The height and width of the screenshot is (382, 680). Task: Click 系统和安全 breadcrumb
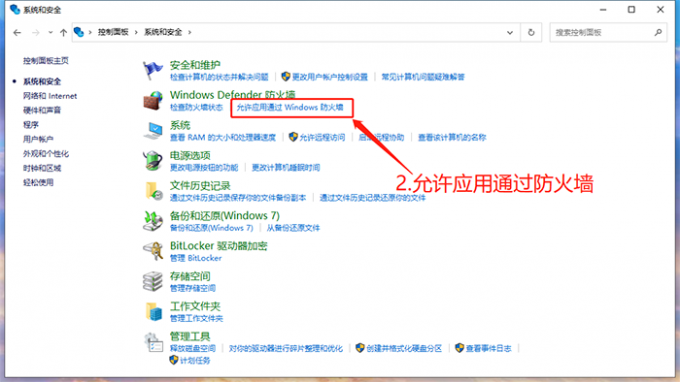(x=163, y=32)
